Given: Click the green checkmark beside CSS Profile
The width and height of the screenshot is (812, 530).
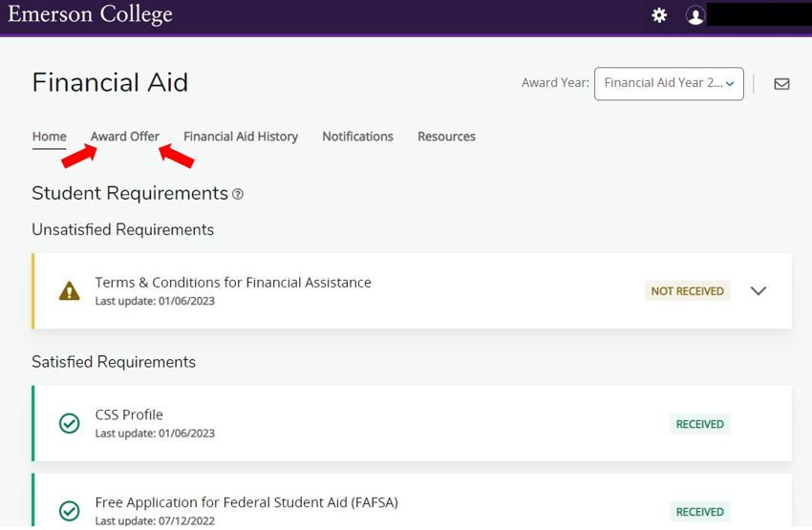Looking at the screenshot, I should pyautogui.click(x=69, y=423).
